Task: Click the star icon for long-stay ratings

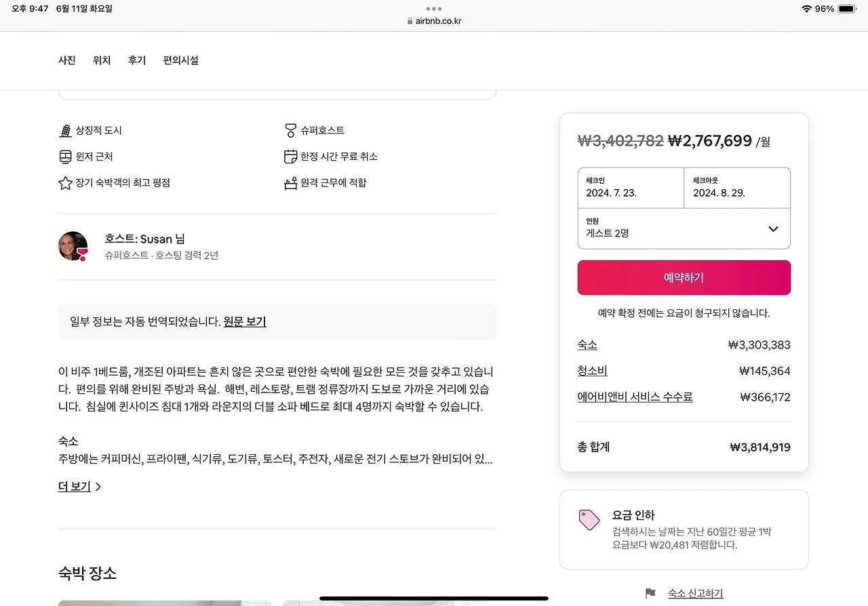Action: coord(65,183)
